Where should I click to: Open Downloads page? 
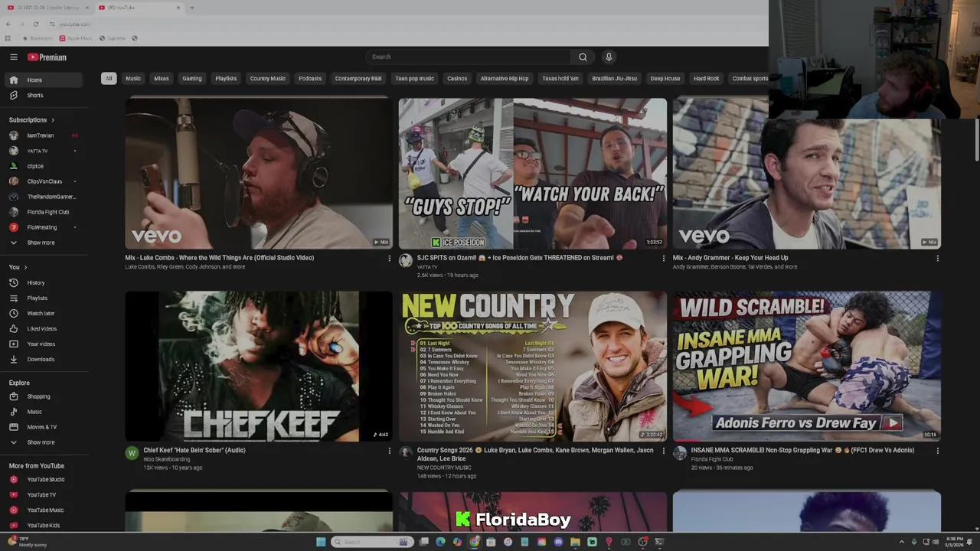coord(45,359)
